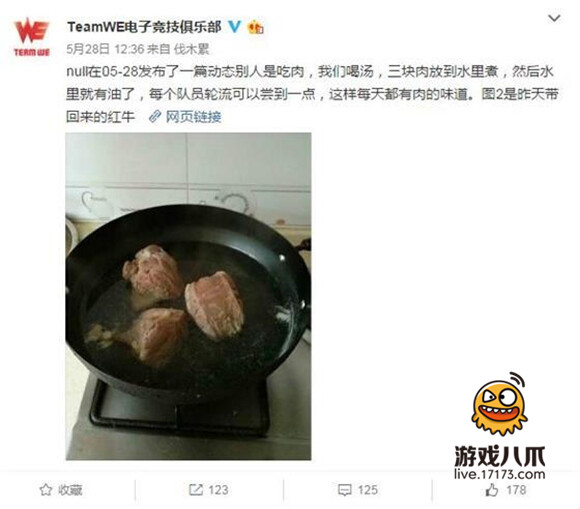Click the 收藏 favorite label
Image resolution: width=580 pixels, height=509 pixels.
point(70,490)
